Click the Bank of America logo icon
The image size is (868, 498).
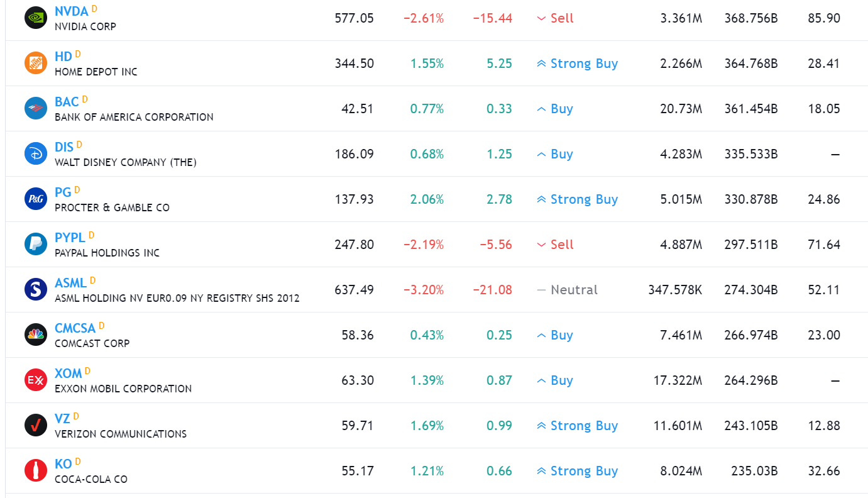click(36, 108)
